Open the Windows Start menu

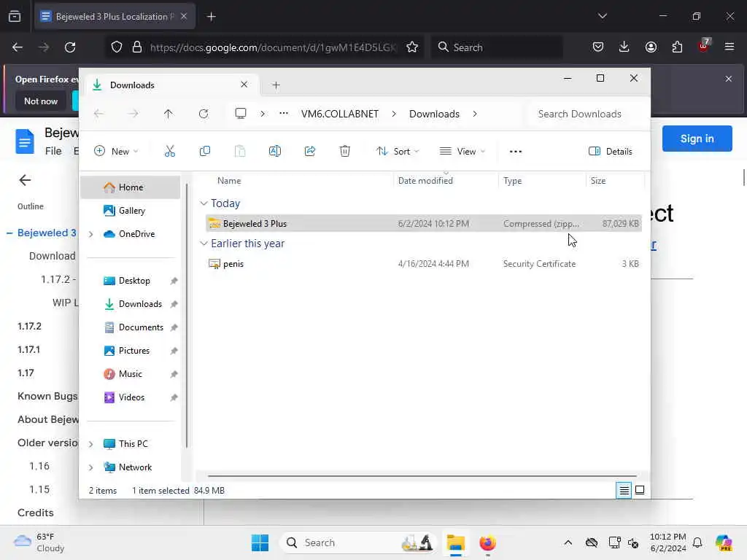click(260, 542)
